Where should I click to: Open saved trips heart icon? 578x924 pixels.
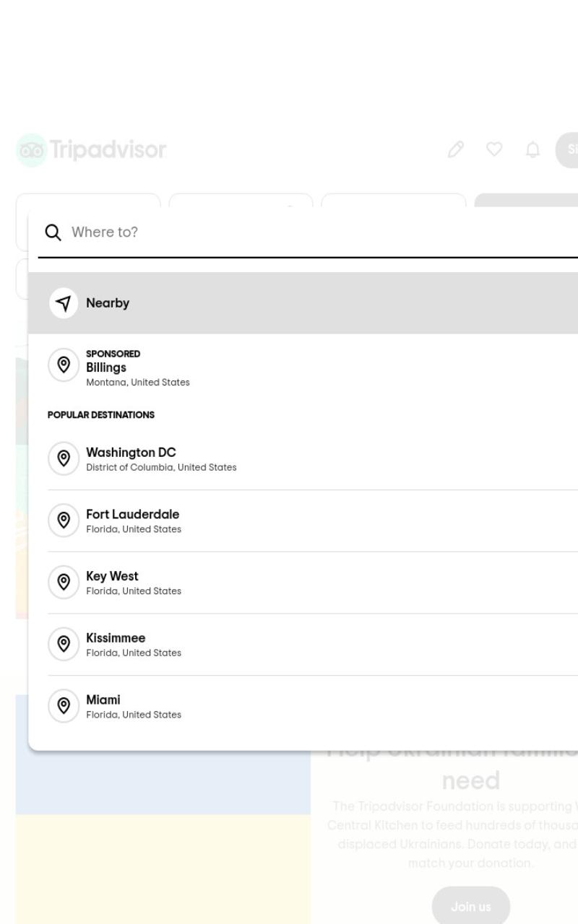494,149
